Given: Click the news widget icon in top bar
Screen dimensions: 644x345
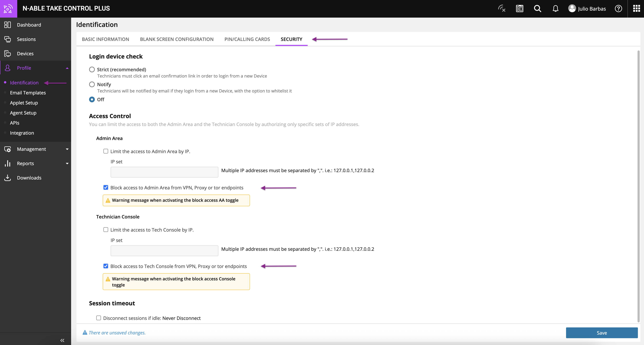Looking at the screenshot, I should 520,8.
